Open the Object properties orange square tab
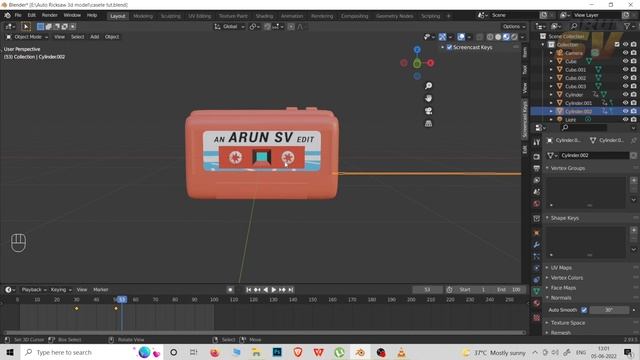This screenshot has width=640, height=360. coord(536,233)
